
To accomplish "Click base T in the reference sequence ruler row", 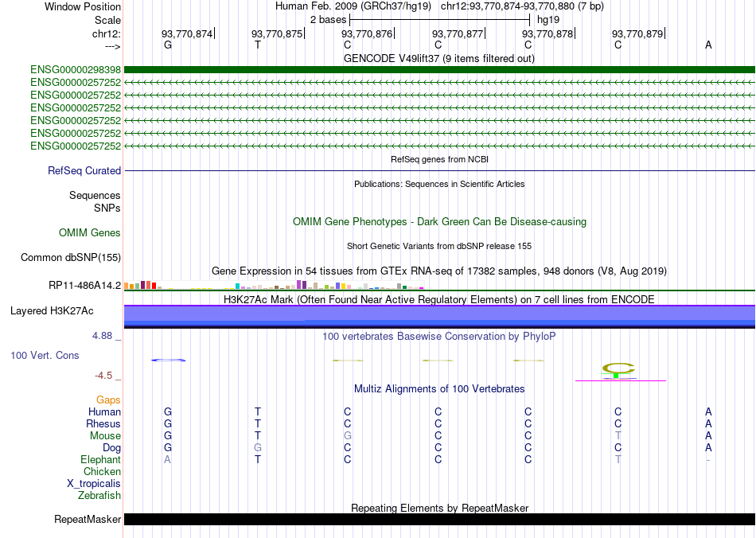I will 258,45.
